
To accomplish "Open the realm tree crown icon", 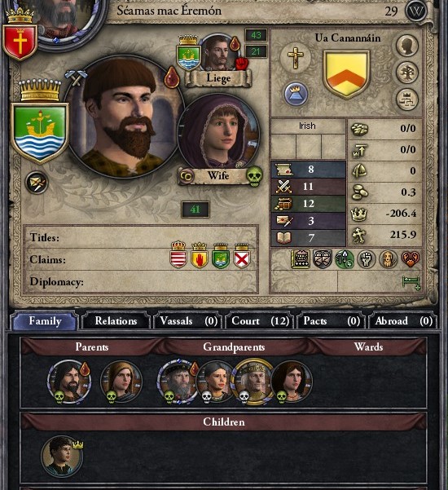I will coord(407,99).
